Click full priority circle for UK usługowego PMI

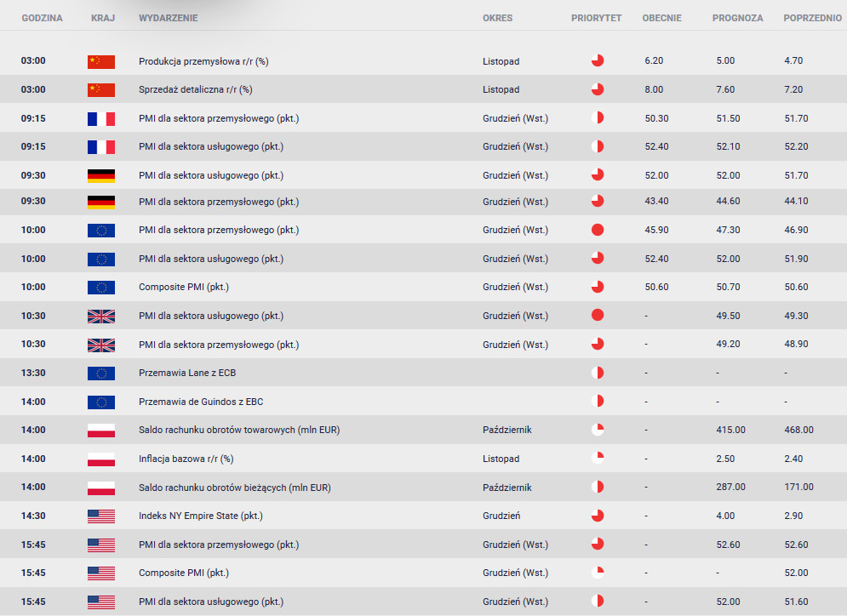click(x=598, y=316)
